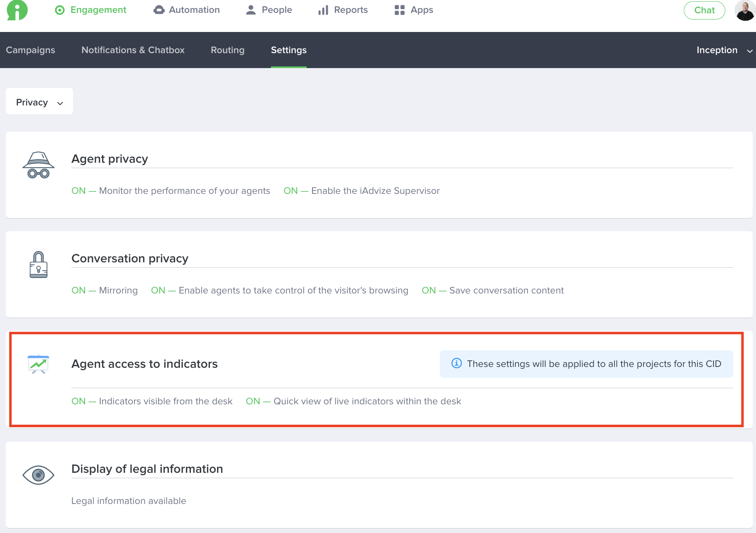Viewport: 756px width, 533px height.
Task: Click the Chat button
Action: pyautogui.click(x=705, y=10)
